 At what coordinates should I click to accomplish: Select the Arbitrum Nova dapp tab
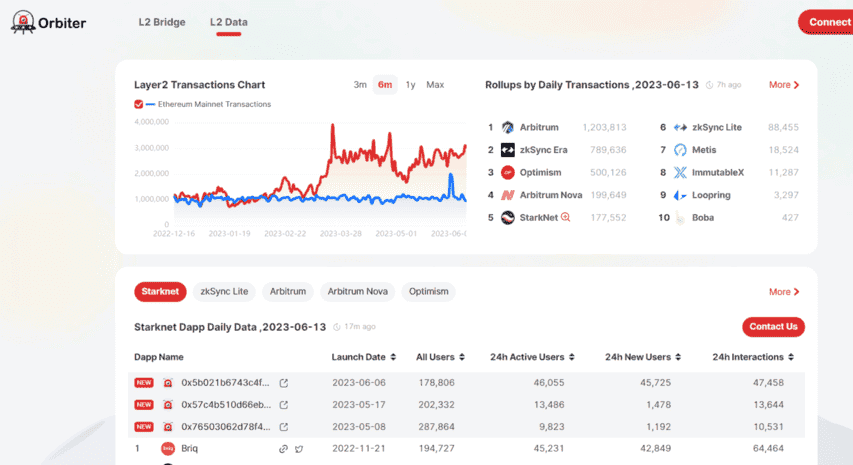pyautogui.click(x=357, y=292)
